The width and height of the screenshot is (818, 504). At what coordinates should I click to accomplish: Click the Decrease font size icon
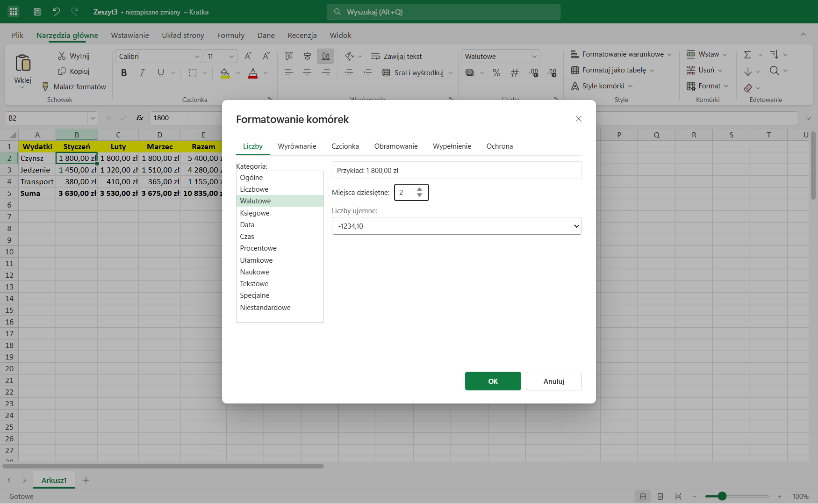[x=266, y=56]
